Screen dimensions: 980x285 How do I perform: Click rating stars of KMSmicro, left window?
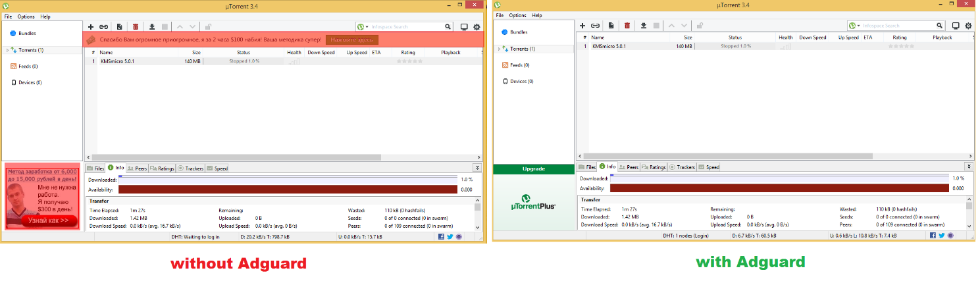[x=409, y=61]
